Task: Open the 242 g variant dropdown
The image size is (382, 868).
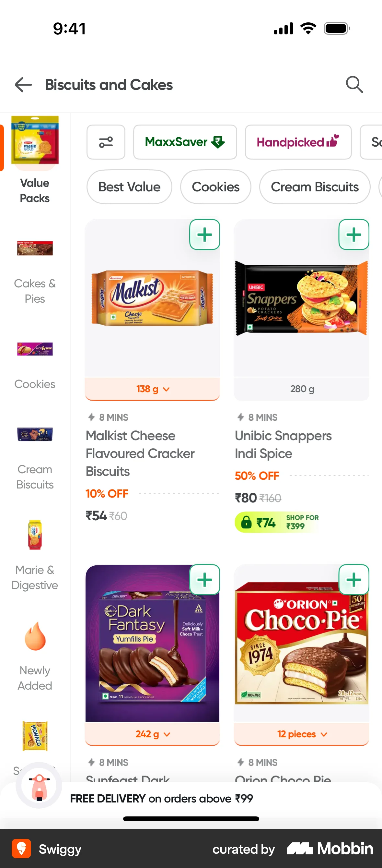Action: pyautogui.click(x=152, y=734)
